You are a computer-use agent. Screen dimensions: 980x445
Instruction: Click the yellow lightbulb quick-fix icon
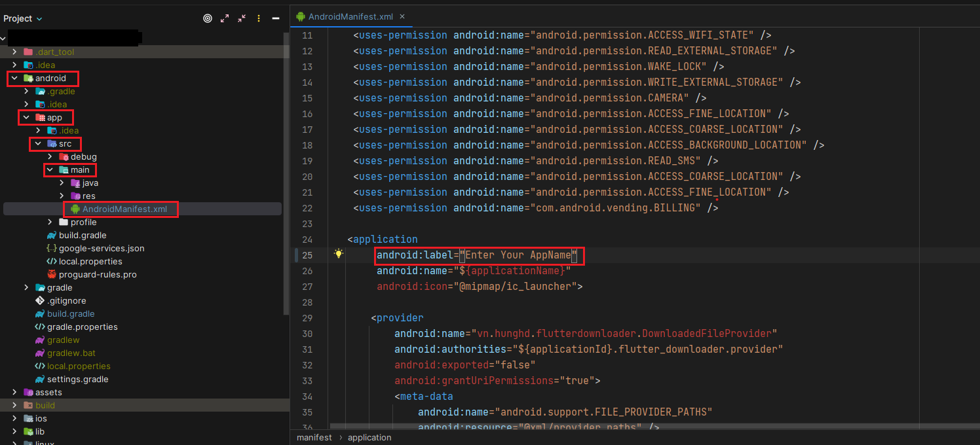339,254
